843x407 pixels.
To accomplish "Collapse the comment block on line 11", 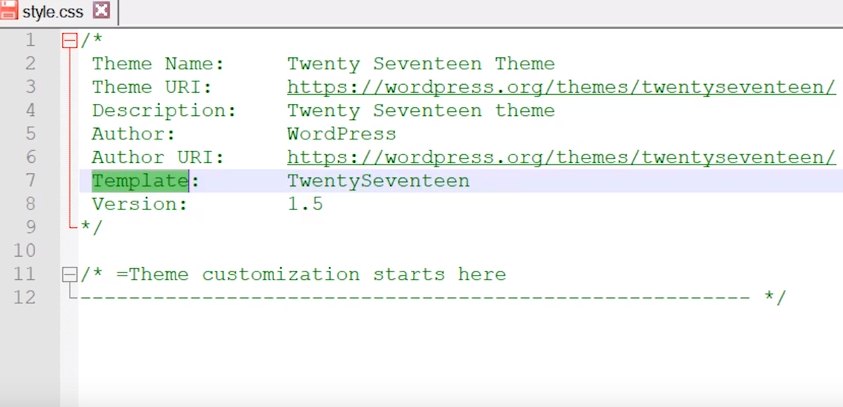I will click(x=69, y=275).
